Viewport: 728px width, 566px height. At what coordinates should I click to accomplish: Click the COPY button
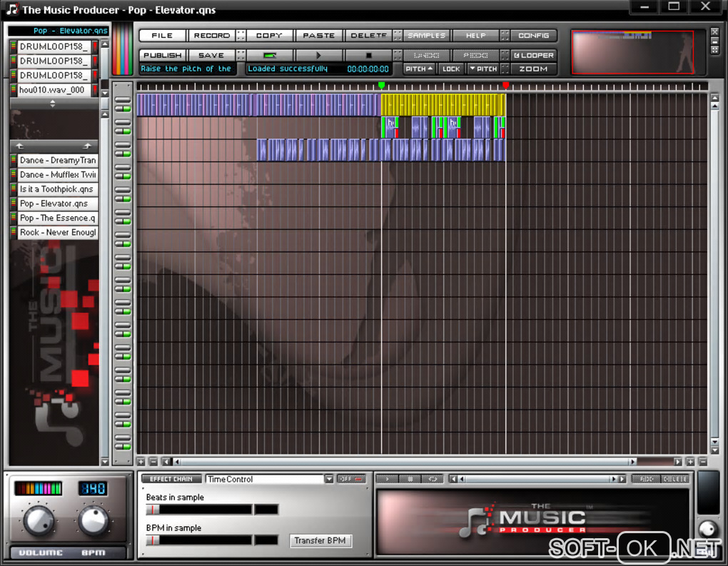[x=269, y=35]
